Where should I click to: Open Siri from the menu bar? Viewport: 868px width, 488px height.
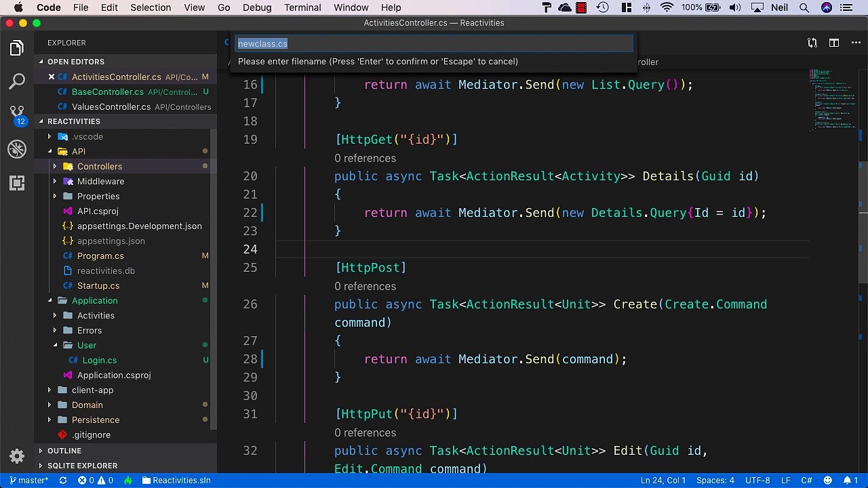click(827, 7)
